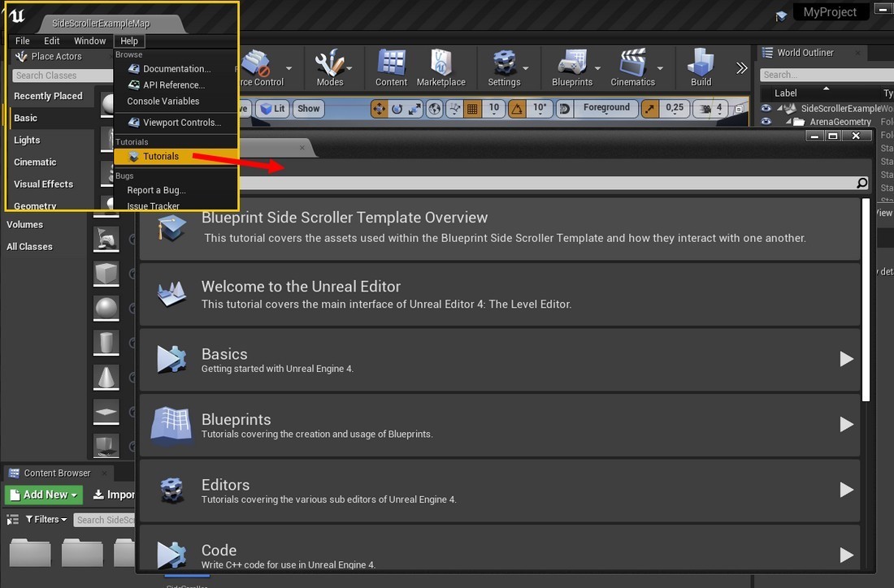This screenshot has height=588, width=894.
Task: Open the Settings dropdown arrow
Action: pos(526,68)
